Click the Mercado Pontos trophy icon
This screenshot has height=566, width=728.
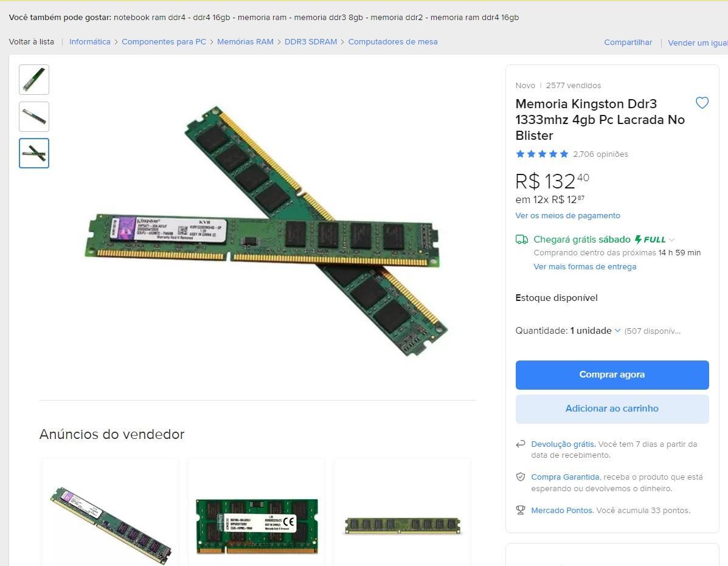coord(521,510)
